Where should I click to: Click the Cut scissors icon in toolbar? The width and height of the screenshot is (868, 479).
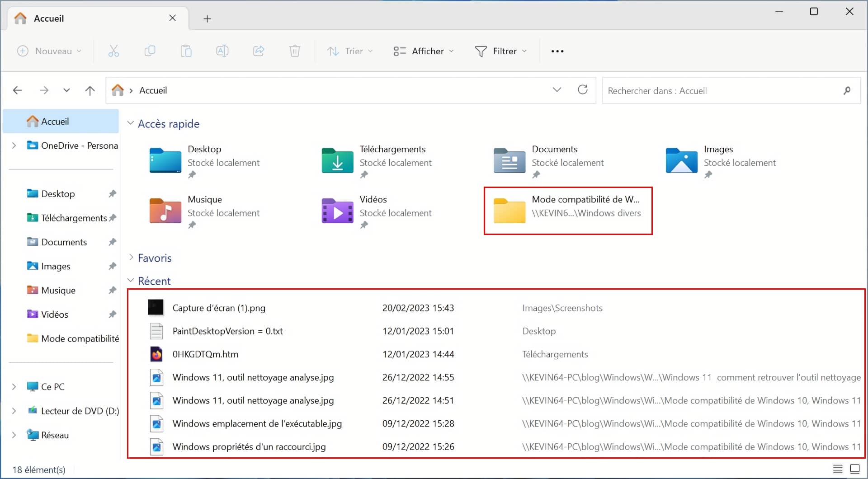pos(113,51)
